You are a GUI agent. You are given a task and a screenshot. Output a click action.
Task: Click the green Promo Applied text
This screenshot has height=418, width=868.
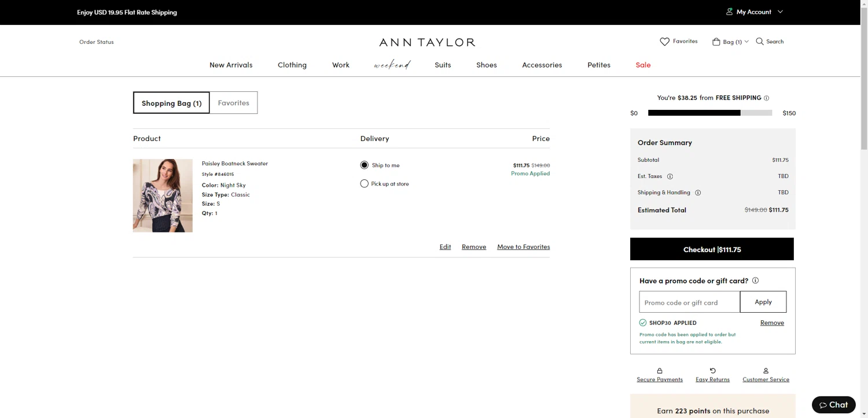tap(531, 173)
